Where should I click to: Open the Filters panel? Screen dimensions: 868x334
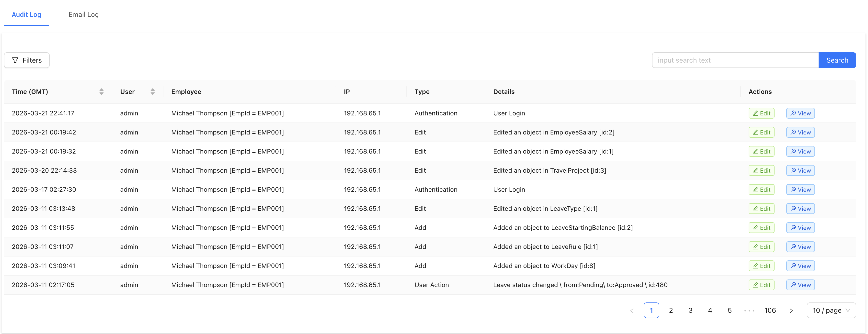[27, 60]
